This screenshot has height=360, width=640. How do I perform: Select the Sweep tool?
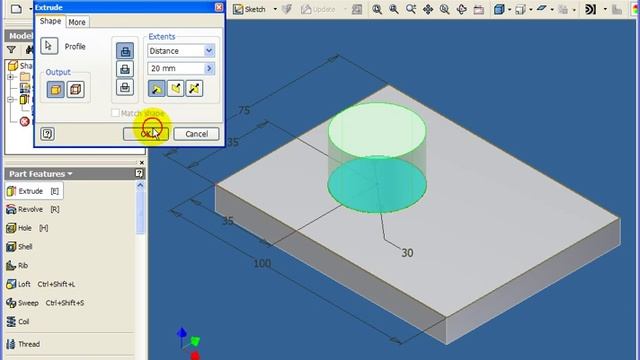coord(45,303)
